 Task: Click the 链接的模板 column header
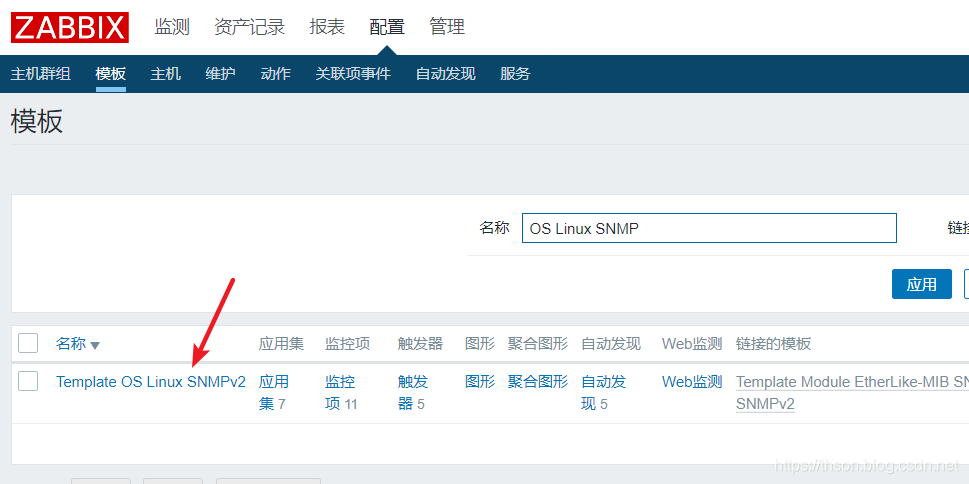(x=774, y=344)
